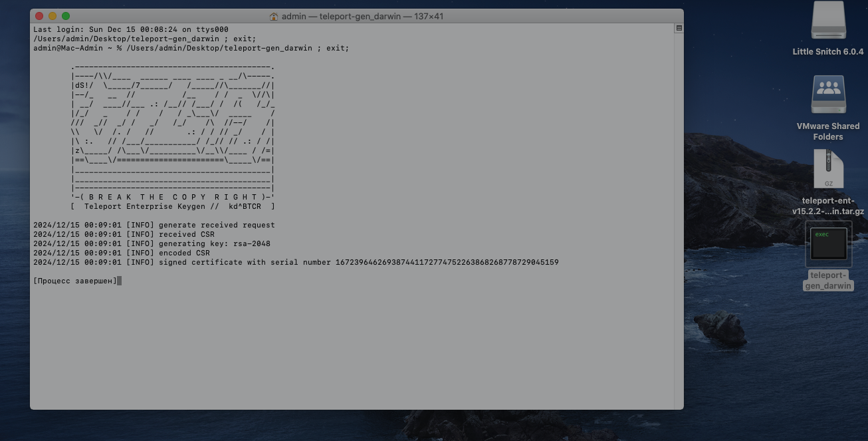Click the home icon in Terminal title

tap(274, 16)
